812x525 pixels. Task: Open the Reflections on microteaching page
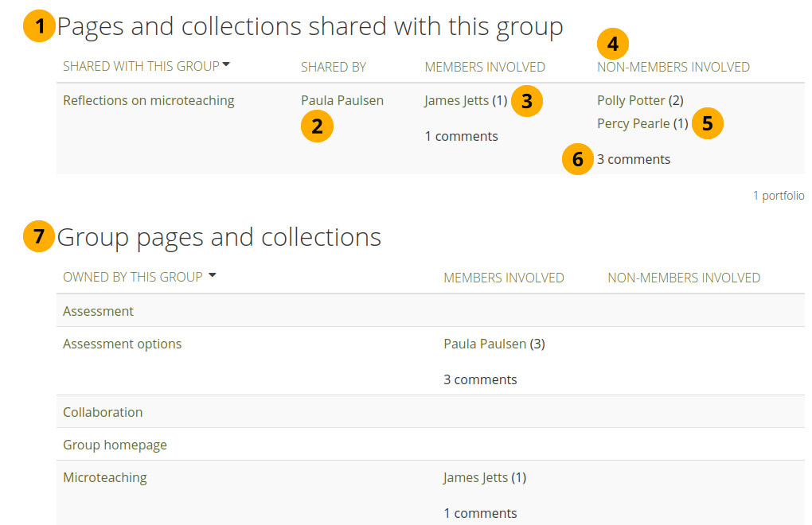148,101
